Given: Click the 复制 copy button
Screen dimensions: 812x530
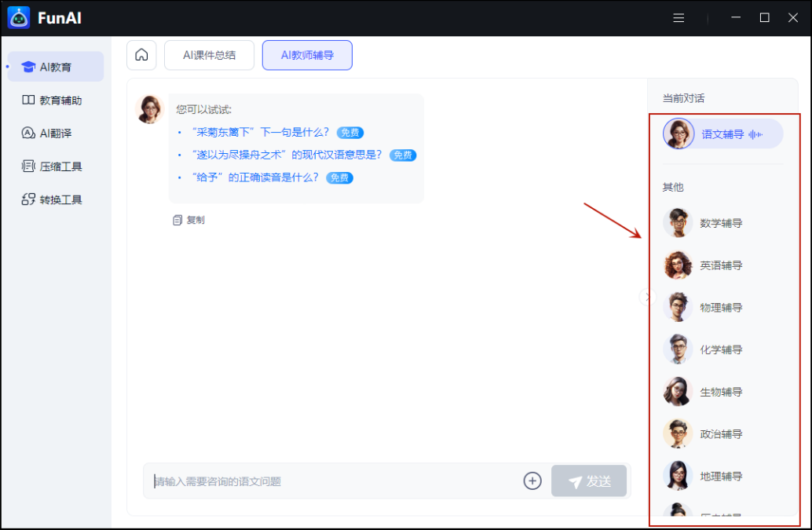Looking at the screenshot, I should coord(188,220).
